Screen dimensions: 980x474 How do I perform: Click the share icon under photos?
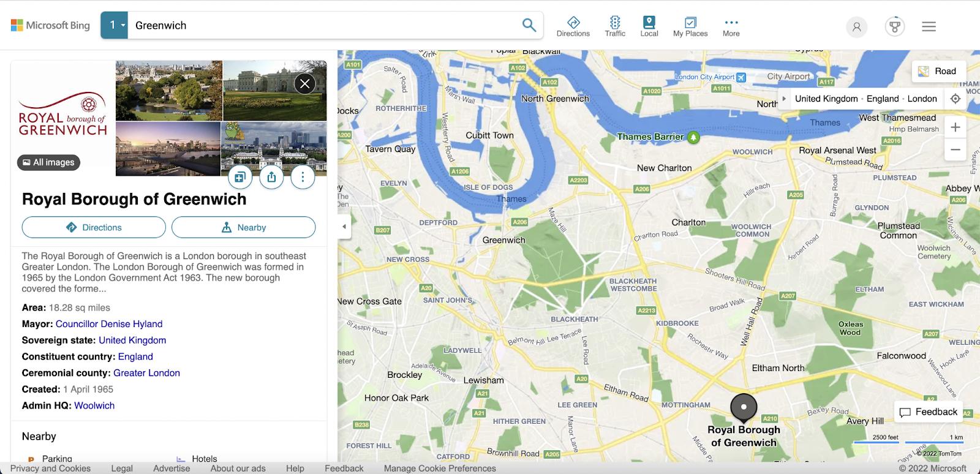(271, 178)
